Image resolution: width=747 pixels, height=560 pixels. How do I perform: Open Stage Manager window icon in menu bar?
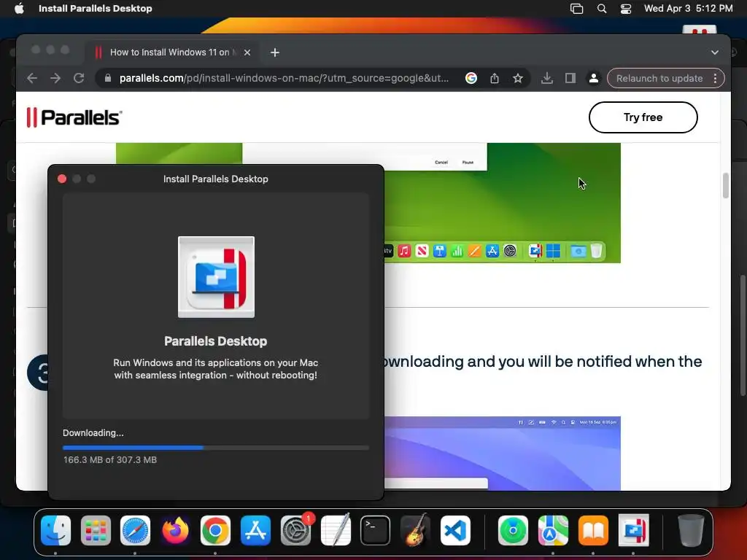click(576, 9)
